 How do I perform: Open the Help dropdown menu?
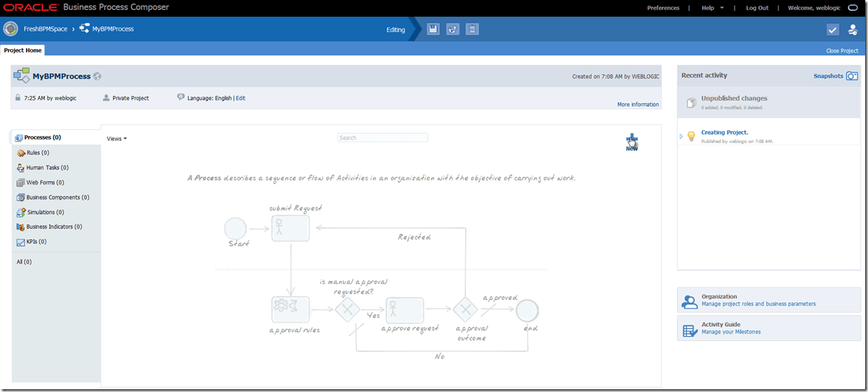click(712, 8)
